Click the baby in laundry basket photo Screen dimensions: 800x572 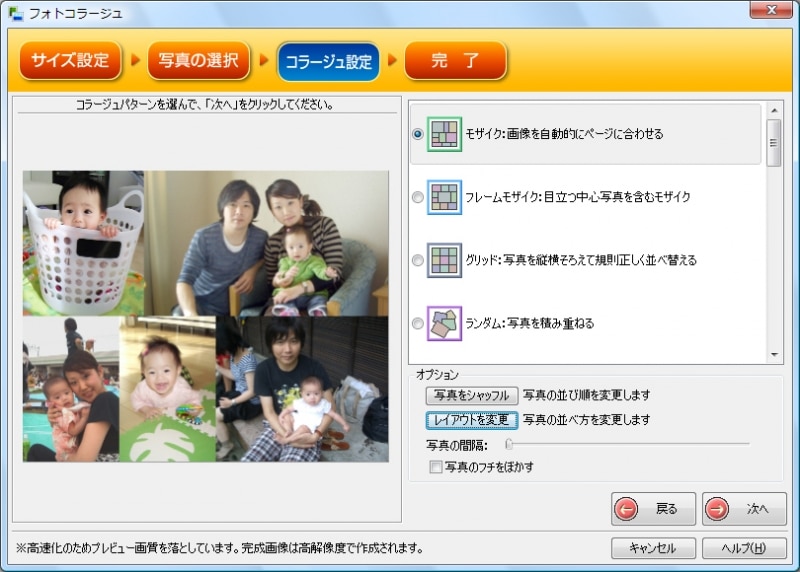pyautogui.click(x=83, y=243)
